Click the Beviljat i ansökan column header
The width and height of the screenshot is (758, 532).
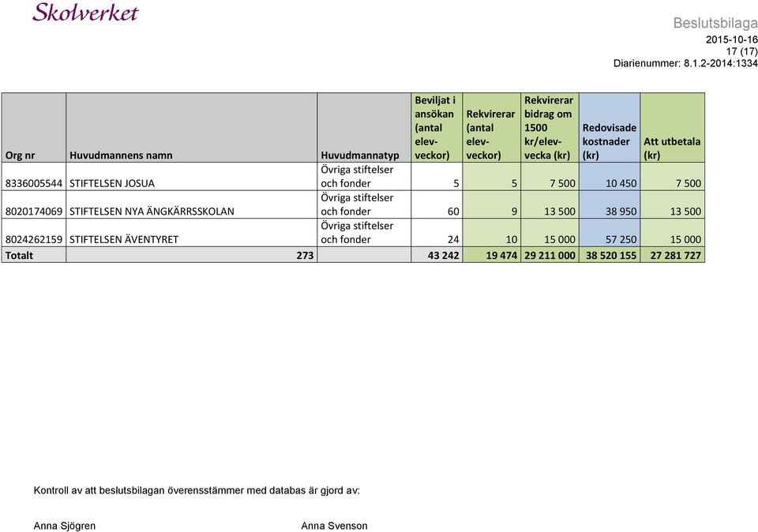[437, 128]
